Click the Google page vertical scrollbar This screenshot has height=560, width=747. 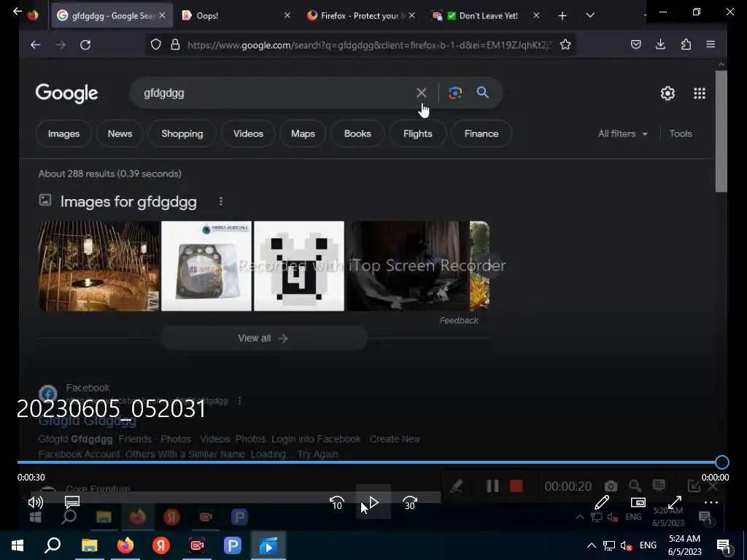(721, 131)
